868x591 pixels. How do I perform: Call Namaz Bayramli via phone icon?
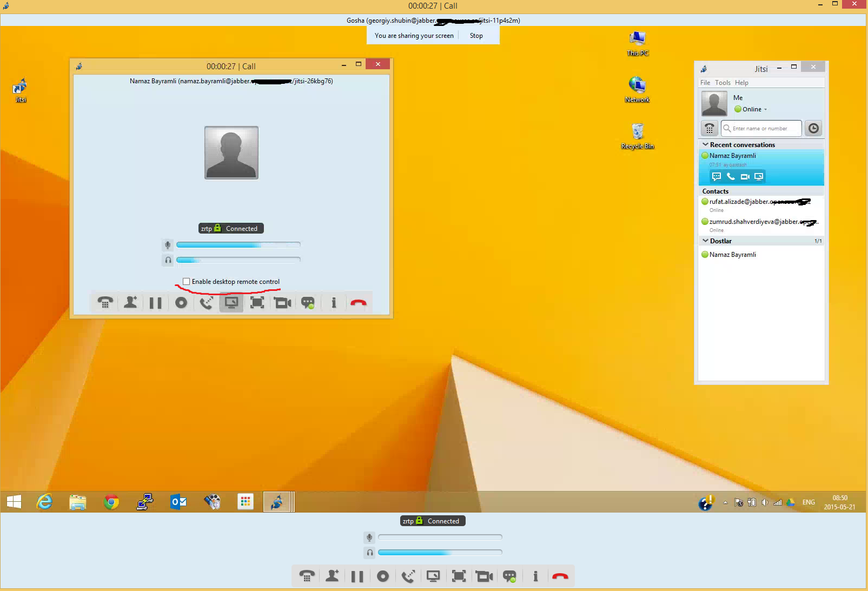(x=731, y=176)
